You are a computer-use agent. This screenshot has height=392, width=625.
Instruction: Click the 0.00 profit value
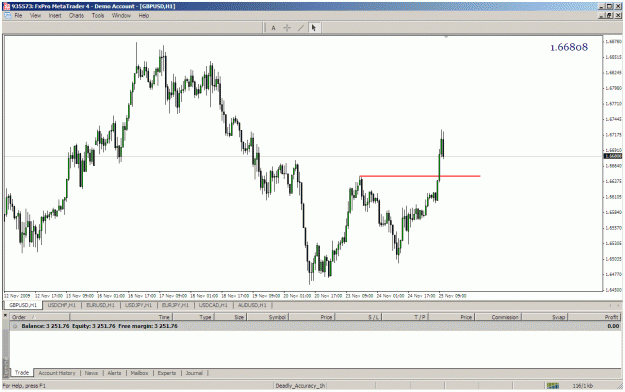click(x=613, y=326)
